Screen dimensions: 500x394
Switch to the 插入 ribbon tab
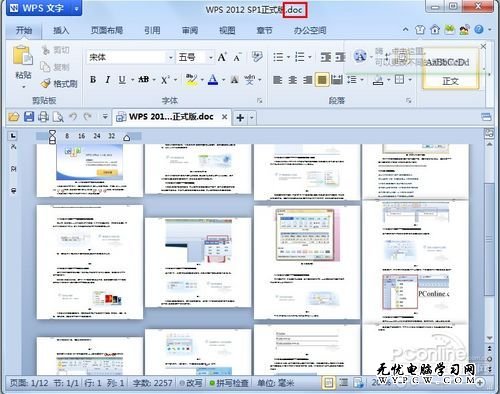(61, 31)
